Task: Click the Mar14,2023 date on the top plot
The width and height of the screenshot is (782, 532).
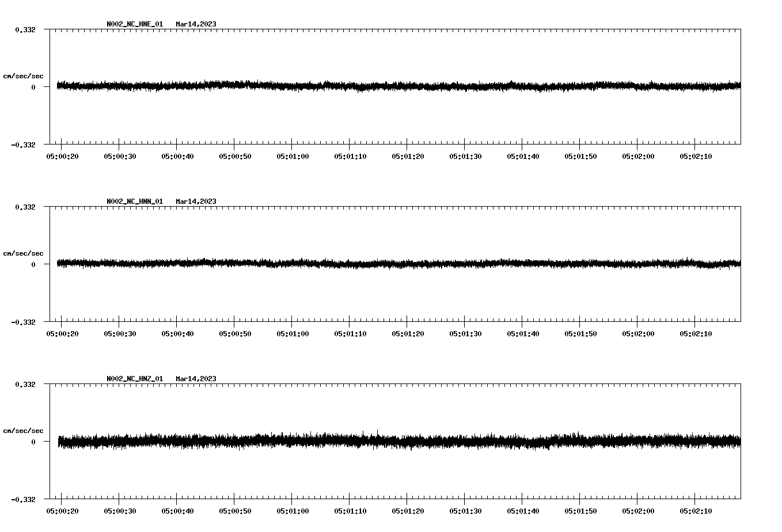Action: click(x=196, y=24)
